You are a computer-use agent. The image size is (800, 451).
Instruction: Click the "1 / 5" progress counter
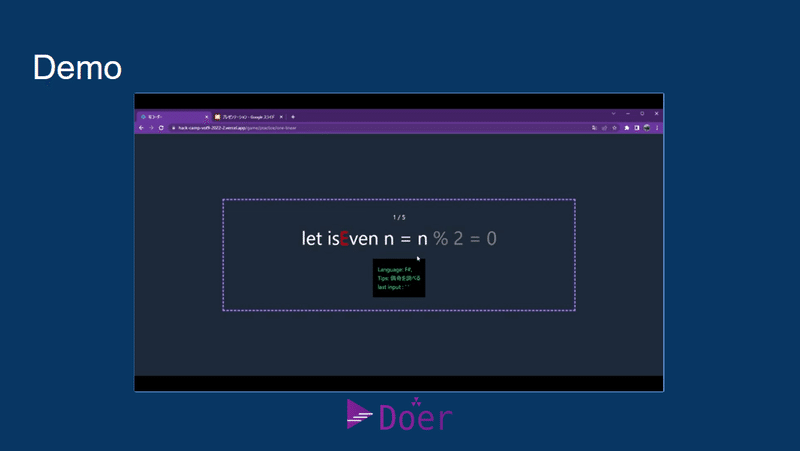[x=399, y=217]
